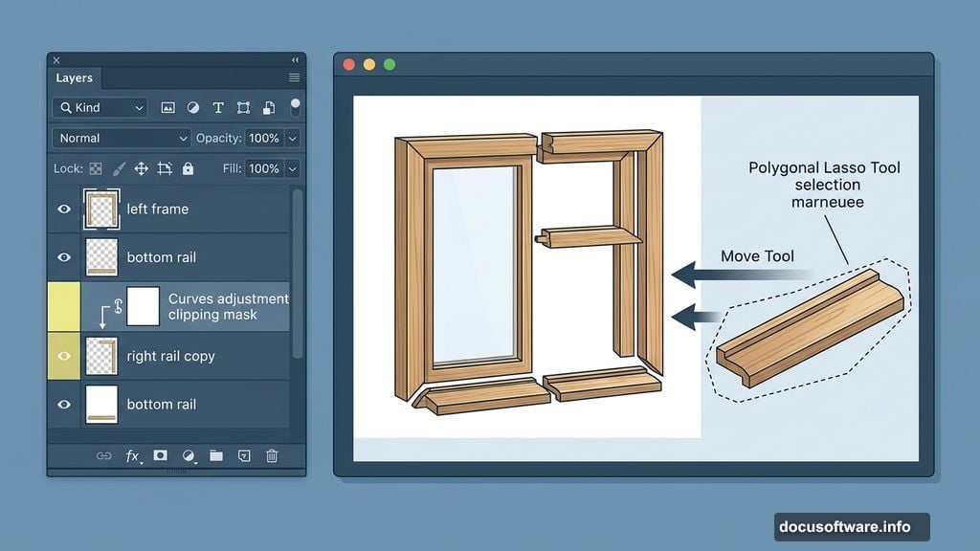Select the filter-for-type-layers icon
Image resolution: width=980 pixels, height=551 pixels.
[x=218, y=107]
